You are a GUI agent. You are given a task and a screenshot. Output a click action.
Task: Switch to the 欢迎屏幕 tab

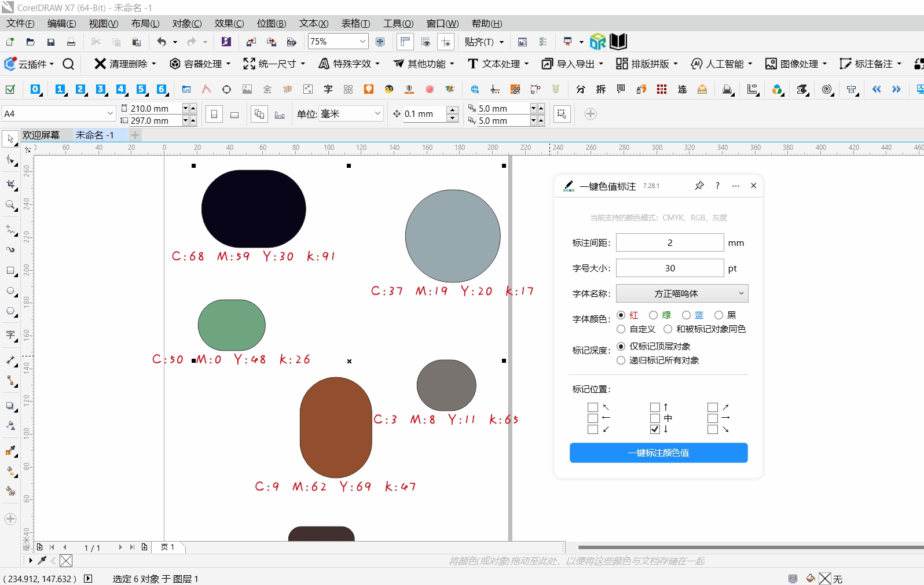click(x=41, y=135)
